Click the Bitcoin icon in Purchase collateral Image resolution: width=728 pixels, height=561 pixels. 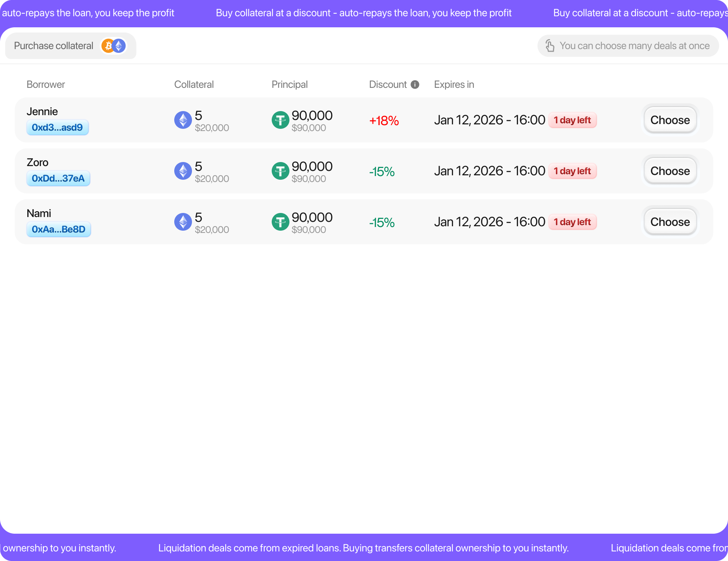point(108,46)
